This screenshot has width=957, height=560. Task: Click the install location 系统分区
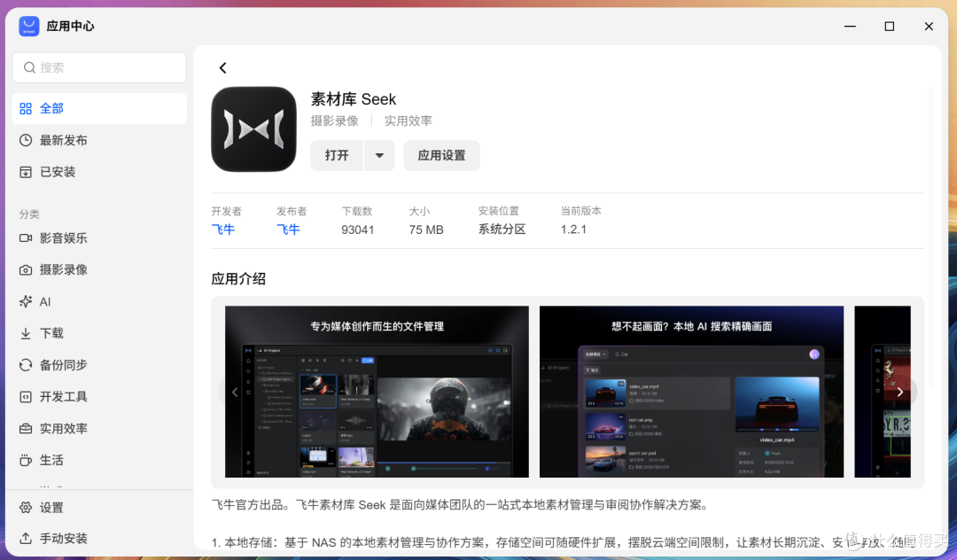coord(502,229)
